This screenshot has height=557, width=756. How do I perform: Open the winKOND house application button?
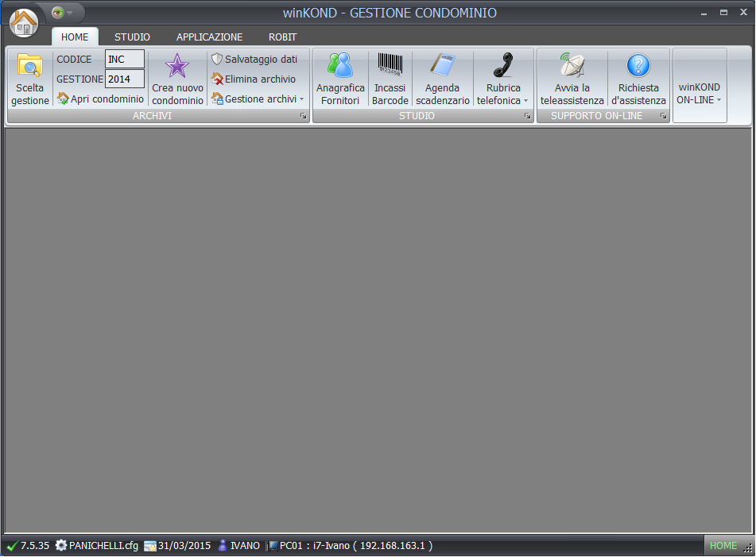pos(24,23)
